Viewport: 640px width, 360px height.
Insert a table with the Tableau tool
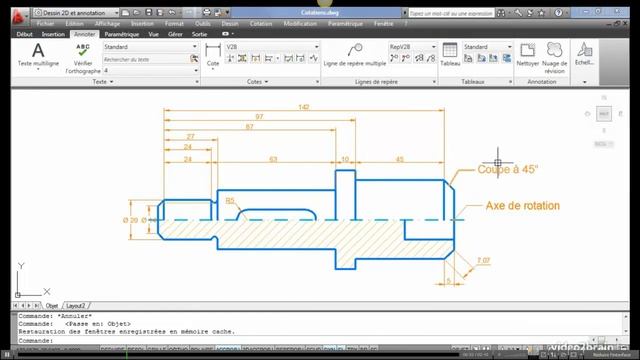coord(450,54)
